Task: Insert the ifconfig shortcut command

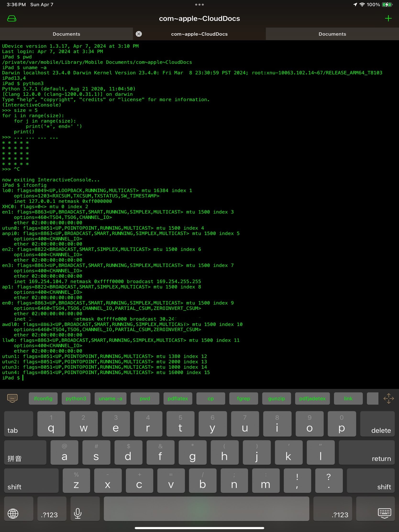Action: point(43,399)
